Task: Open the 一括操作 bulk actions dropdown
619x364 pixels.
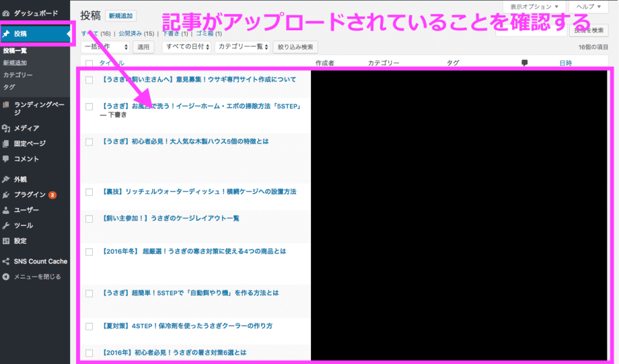Action: coord(106,46)
